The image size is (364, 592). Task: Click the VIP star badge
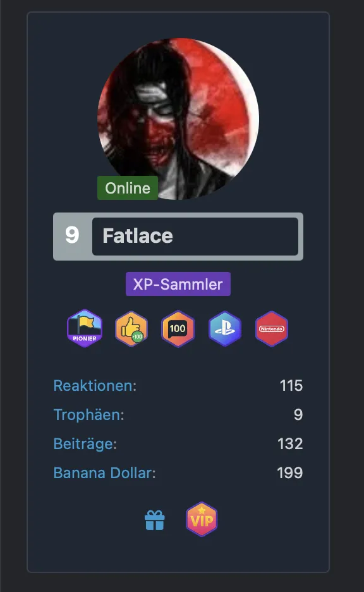(202, 519)
